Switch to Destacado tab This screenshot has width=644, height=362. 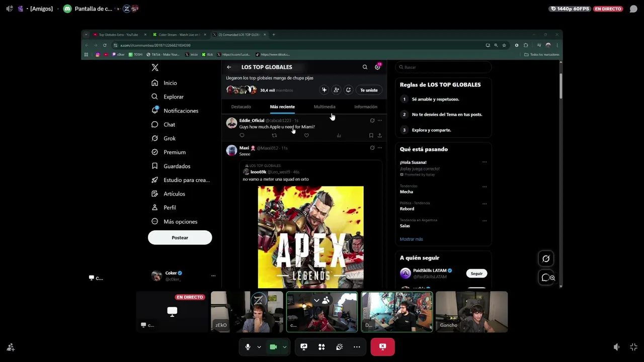(x=241, y=107)
